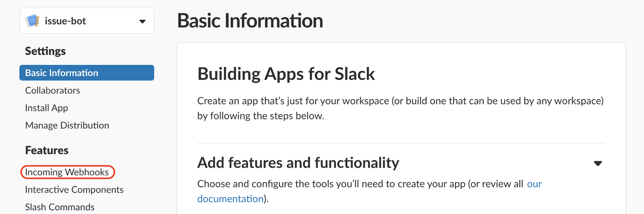Click the Building Apps for Slack heading

point(286,74)
